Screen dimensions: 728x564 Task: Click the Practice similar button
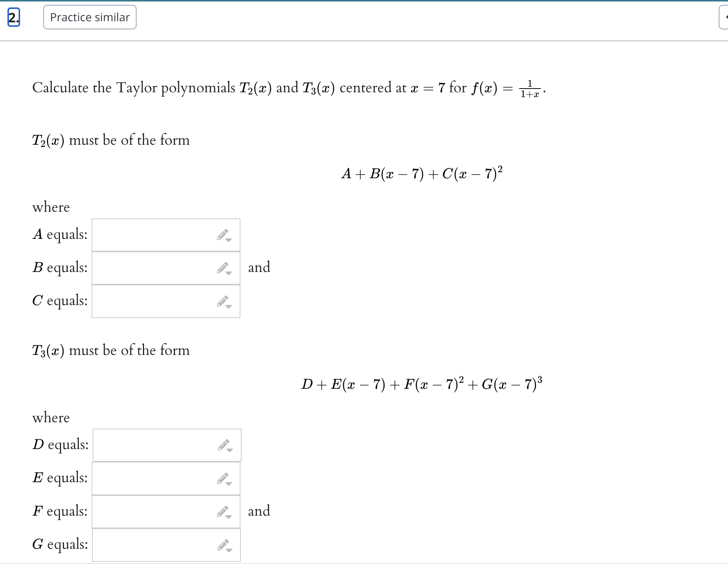click(90, 17)
